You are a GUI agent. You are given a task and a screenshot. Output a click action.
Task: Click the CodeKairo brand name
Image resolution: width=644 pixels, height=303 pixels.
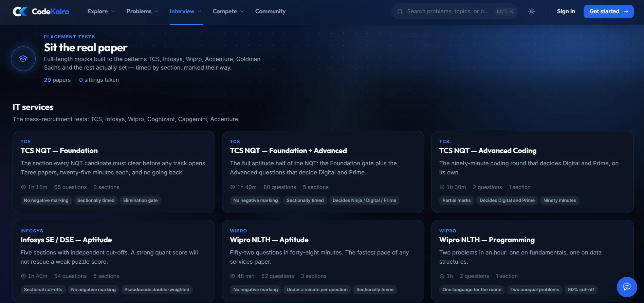coord(51,12)
